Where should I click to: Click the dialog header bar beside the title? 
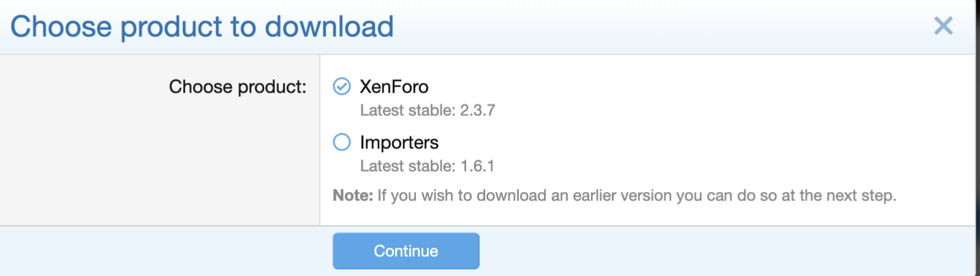(661, 27)
